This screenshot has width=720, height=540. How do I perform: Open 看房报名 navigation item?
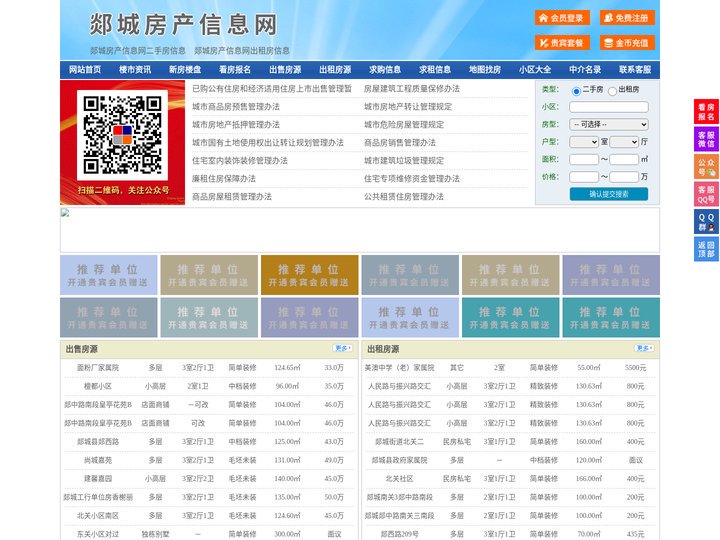pos(235,70)
